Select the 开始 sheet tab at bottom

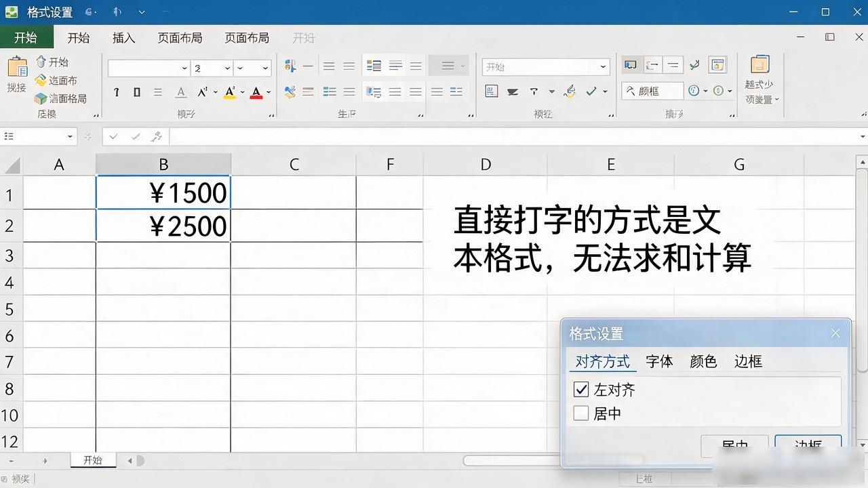[93, 460]
